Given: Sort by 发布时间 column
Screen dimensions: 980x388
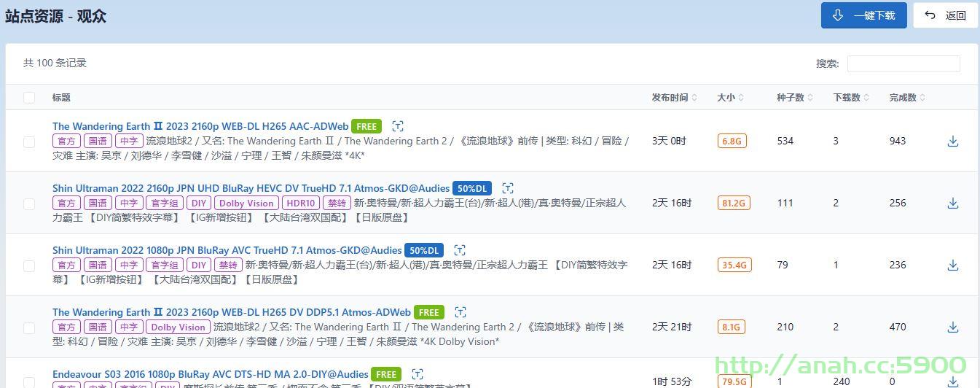Looking at the screenshot, I should tap(674, 98).
